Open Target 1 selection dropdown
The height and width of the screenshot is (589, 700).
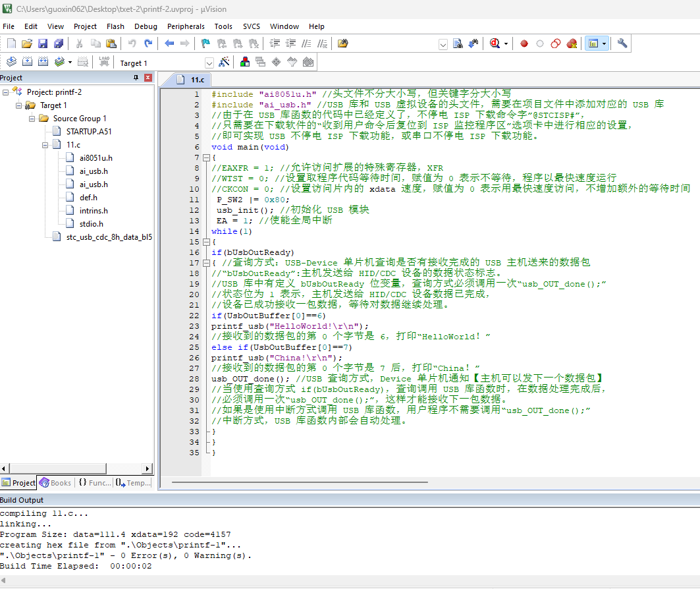pyautogui.click(x=209, y=63)
